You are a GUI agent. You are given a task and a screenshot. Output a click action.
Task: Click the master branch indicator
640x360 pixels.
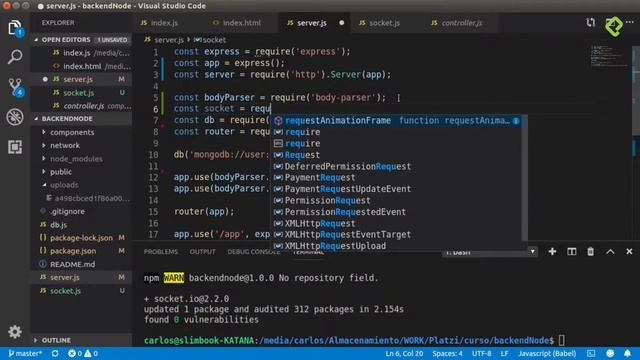point(25,353)
